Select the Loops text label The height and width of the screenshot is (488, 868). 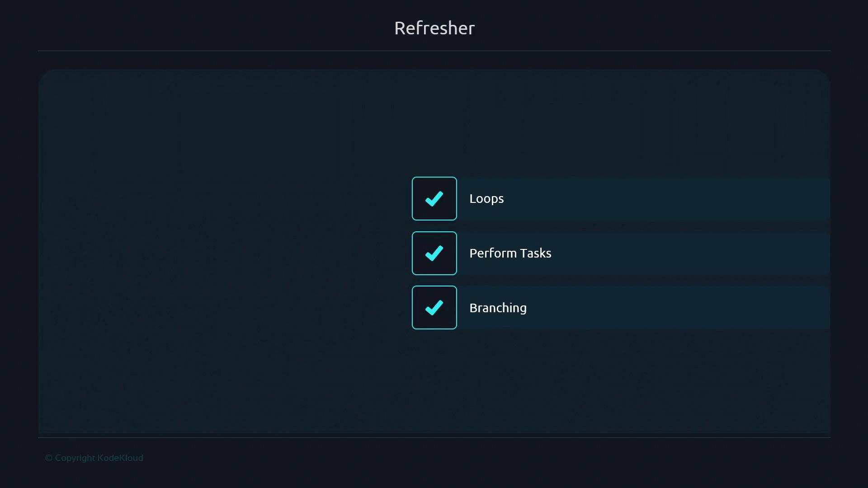point(486,199)
